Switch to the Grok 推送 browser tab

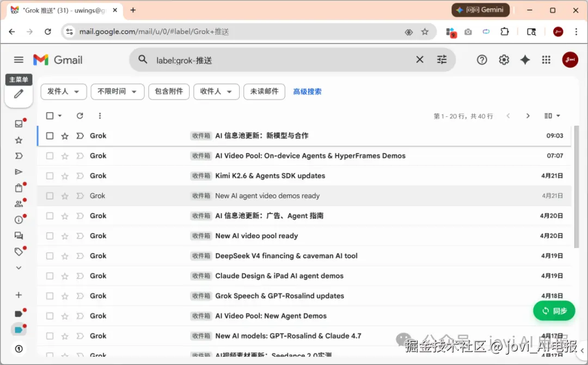63,10
